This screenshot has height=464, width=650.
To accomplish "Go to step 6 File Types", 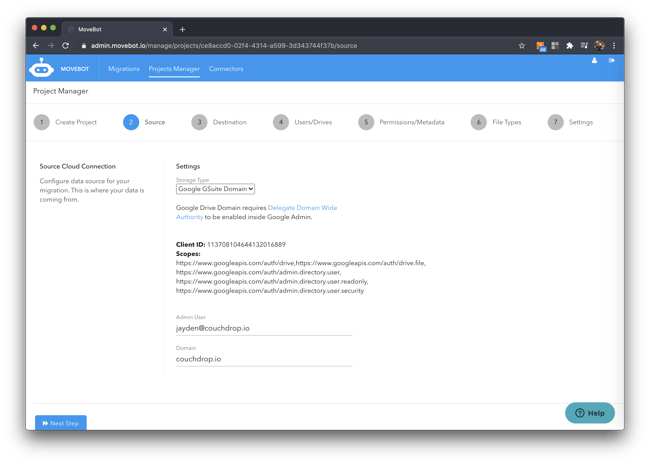I will point(498,122).
